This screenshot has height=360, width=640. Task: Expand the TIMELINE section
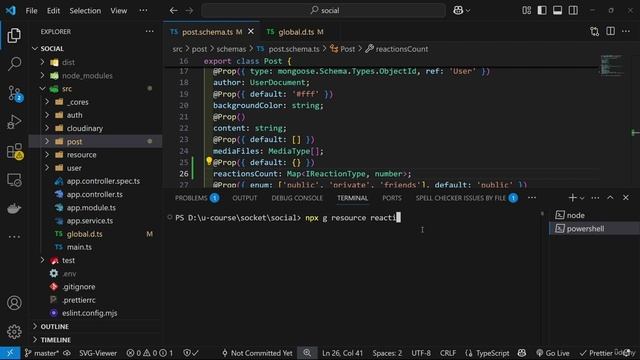point(56,340)
